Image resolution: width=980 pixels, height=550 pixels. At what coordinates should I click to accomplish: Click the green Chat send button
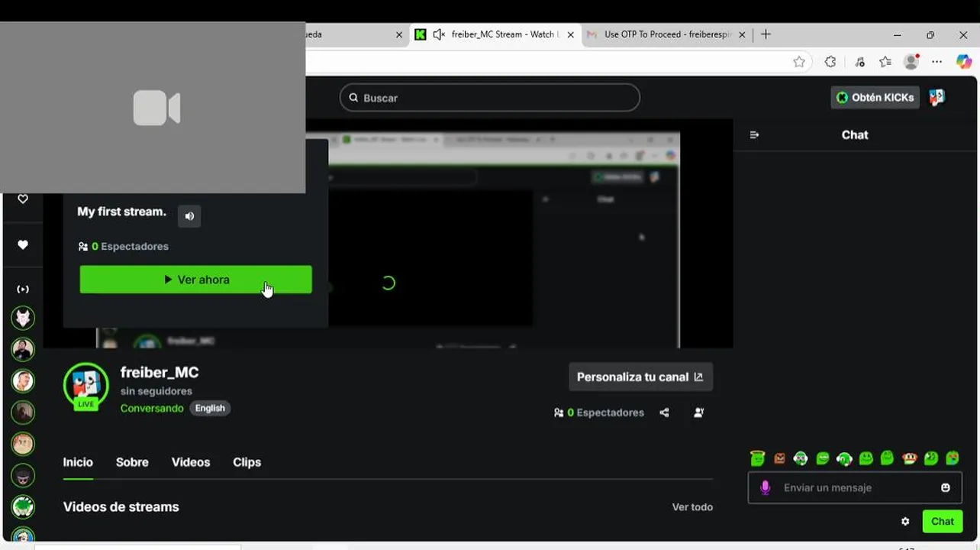[942, 521]
